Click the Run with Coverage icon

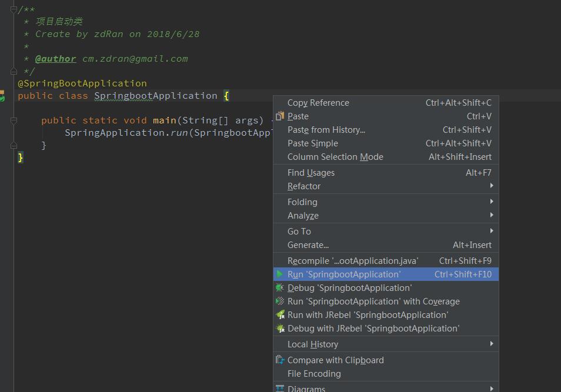(x=280, y=301)
